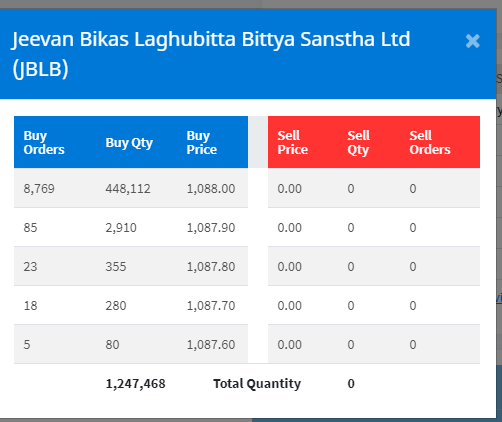Select buy price 1,087.90
Screen dimensions: 502x422
211,228
